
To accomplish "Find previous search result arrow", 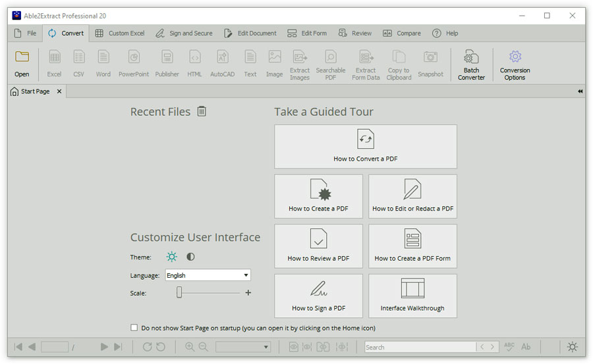I will (482, 347).
